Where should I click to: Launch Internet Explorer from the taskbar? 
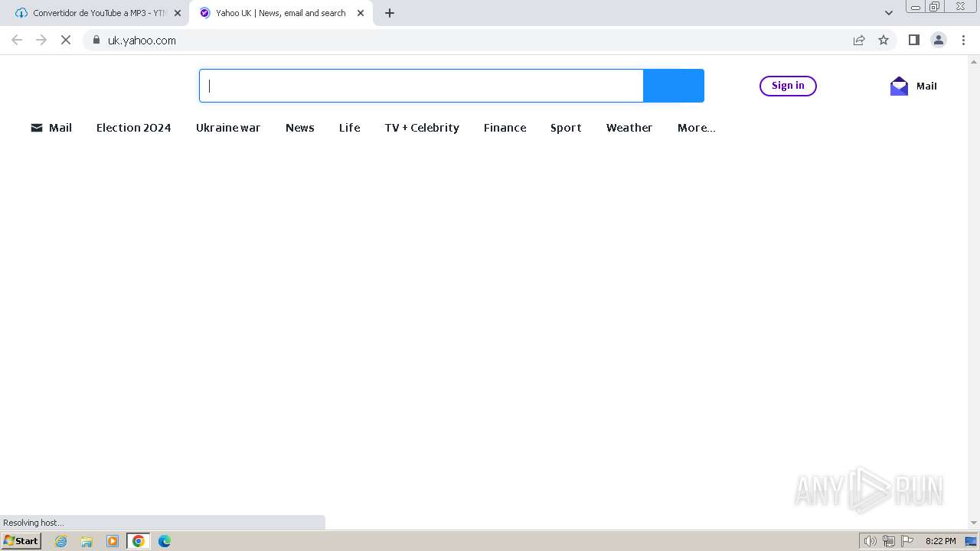click(61, 541)
